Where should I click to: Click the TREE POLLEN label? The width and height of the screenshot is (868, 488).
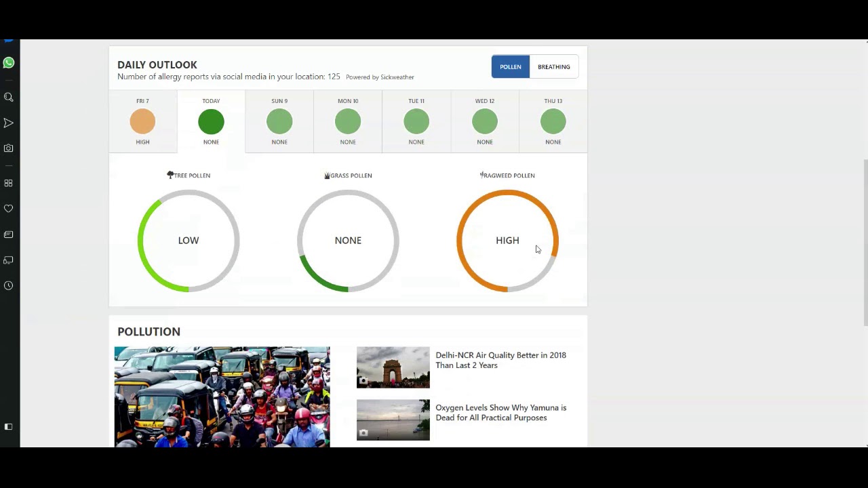tap(193, 176)
